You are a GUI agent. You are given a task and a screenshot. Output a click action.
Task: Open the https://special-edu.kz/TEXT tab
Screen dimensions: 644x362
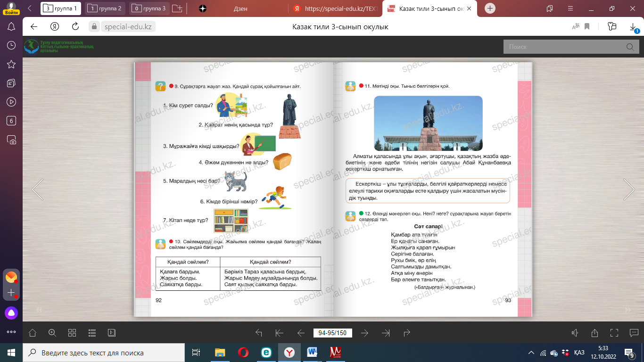pos(334,8)
